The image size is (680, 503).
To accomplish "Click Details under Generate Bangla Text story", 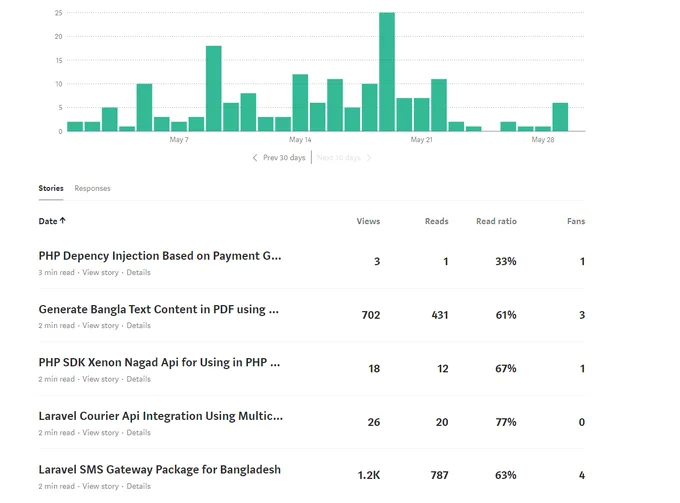I will (x=138, y=326).
